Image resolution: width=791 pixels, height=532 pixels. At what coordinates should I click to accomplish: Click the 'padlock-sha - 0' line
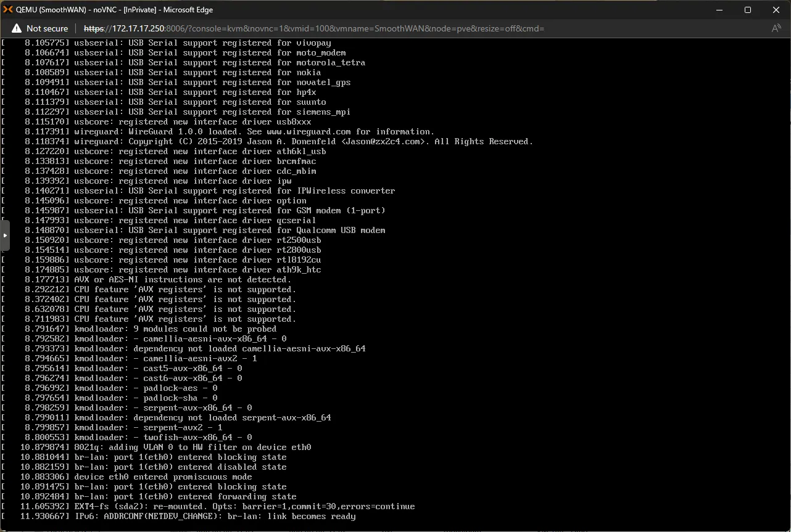[x=109, y=398]
